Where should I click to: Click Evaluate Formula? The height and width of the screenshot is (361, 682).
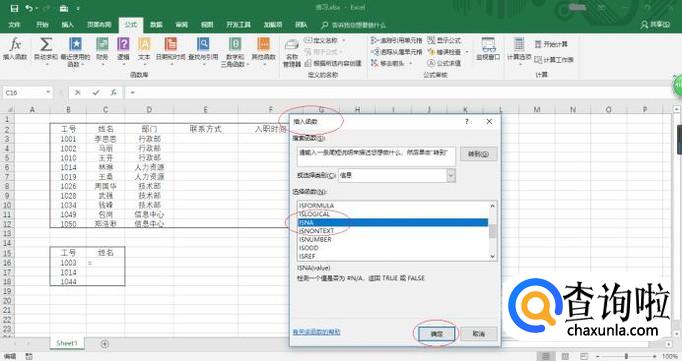click(444, 63)
